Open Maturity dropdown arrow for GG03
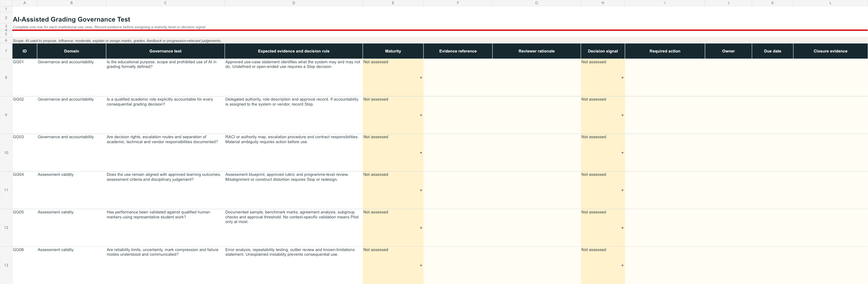Viewport: 868px width, 284px height. [421, 153]
